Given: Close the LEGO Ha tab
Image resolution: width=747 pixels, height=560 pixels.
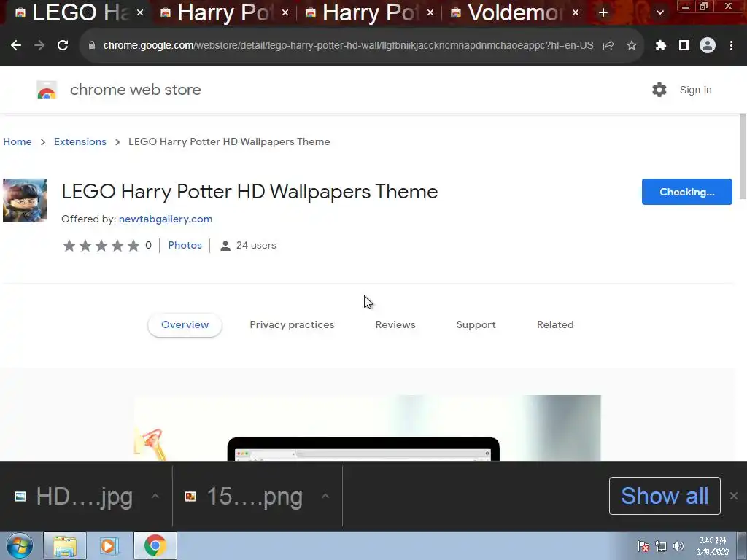Looking at the screenshot, I should [x=140, y=13].
